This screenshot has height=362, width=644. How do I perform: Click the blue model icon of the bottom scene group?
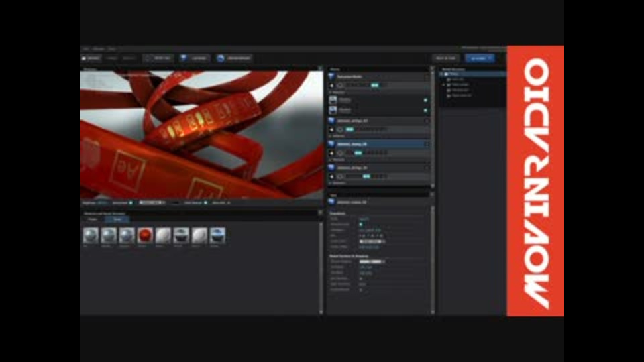pos(332,168)
